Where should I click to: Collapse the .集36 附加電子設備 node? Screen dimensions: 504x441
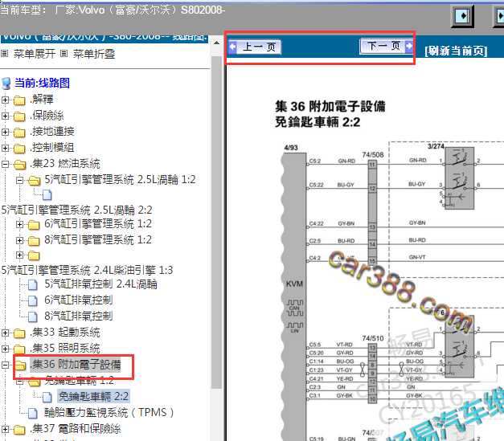pos(5,365)
